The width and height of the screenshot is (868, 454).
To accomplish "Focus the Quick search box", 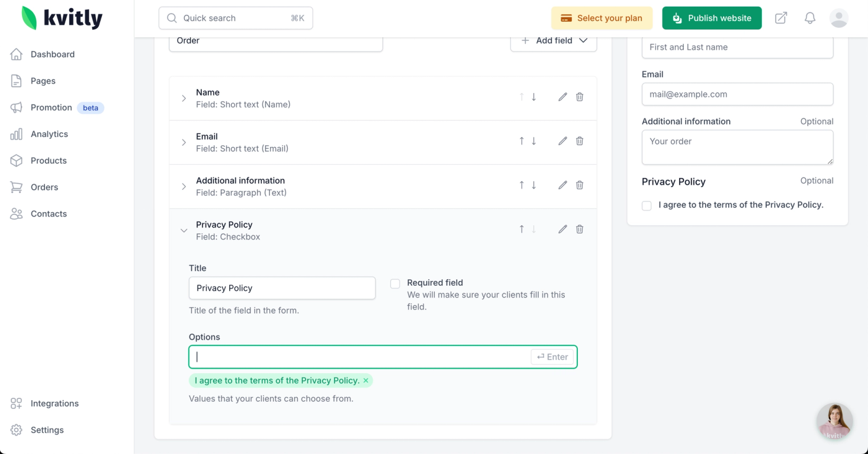I will pos(236,18).
